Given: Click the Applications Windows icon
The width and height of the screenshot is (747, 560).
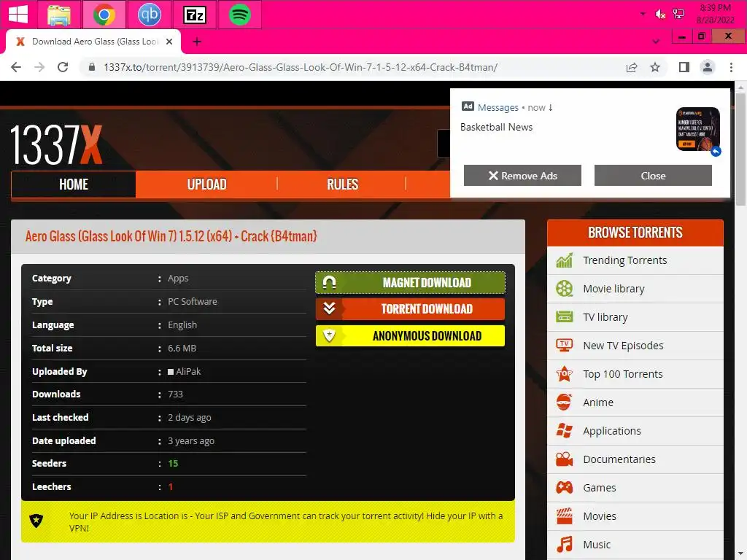Looking at the screenshot, I should click(x=565, y=430).
